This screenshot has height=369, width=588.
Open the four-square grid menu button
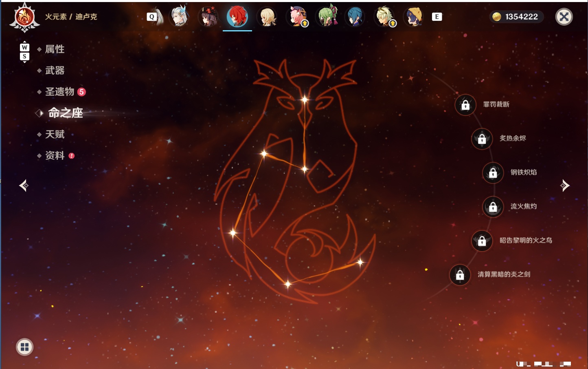pyautogui.click(x=24, y=347)
